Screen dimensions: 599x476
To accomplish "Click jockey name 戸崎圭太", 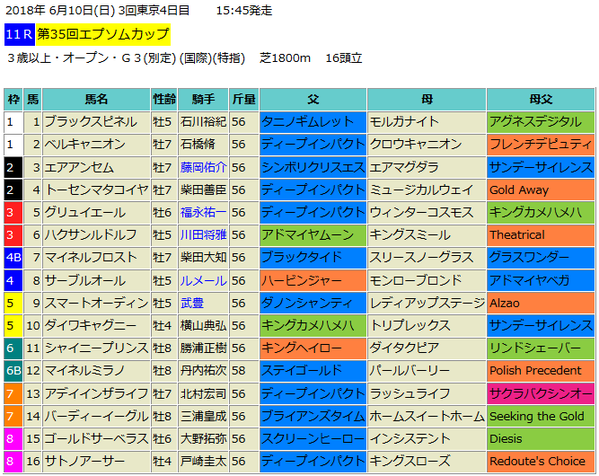I will [x=203, y=461].
